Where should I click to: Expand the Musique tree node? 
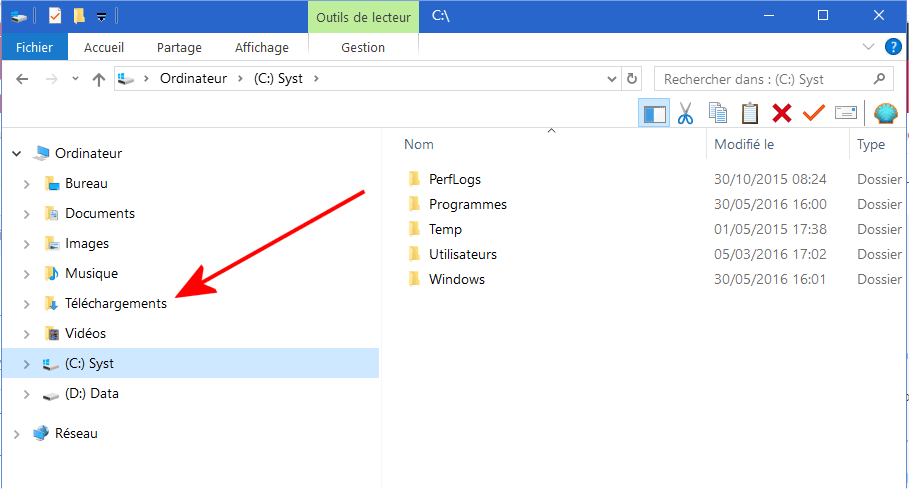27,273
